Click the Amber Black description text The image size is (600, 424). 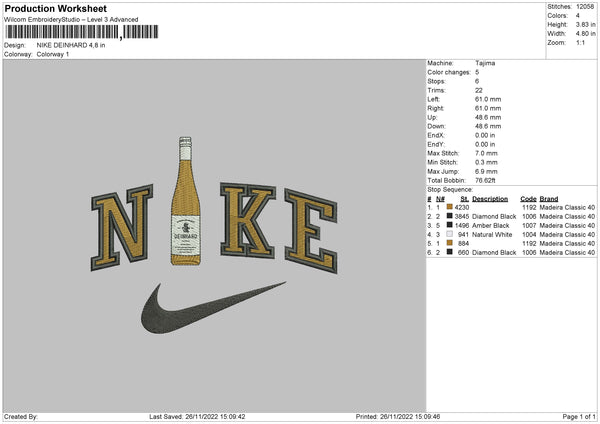point(491,225)
